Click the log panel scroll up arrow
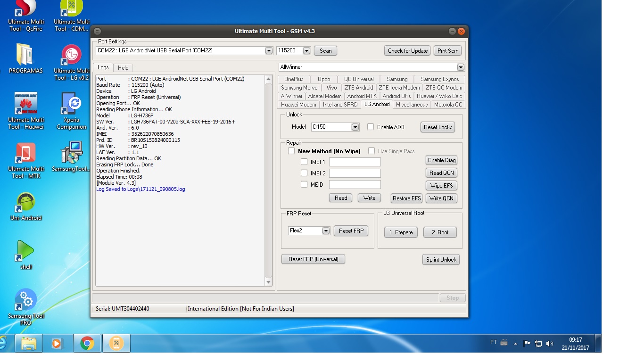644x362 pixels. [269, 79]
